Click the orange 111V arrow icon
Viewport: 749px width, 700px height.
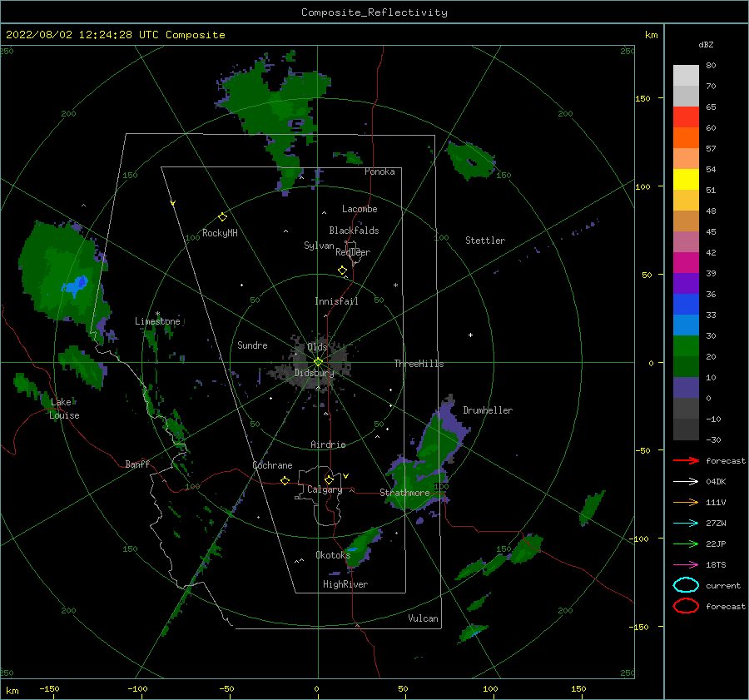(686, 502)
